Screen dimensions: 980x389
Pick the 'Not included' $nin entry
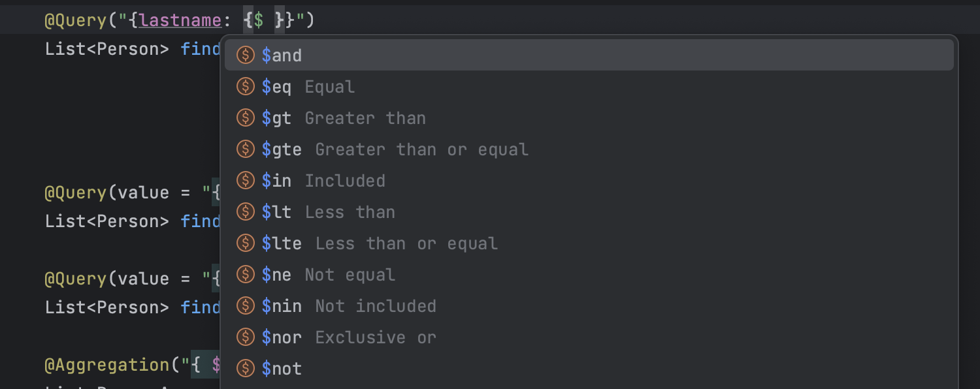(x=589, y=306)
